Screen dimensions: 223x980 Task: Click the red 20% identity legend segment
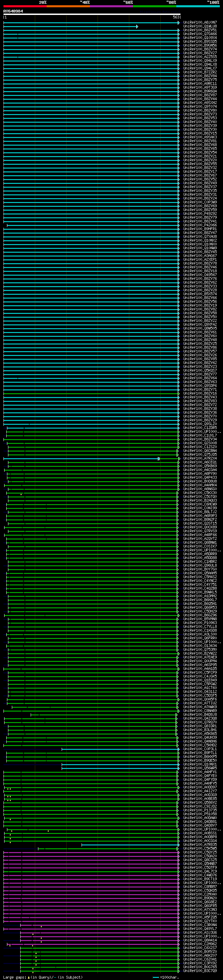click(x=25, y=6)
